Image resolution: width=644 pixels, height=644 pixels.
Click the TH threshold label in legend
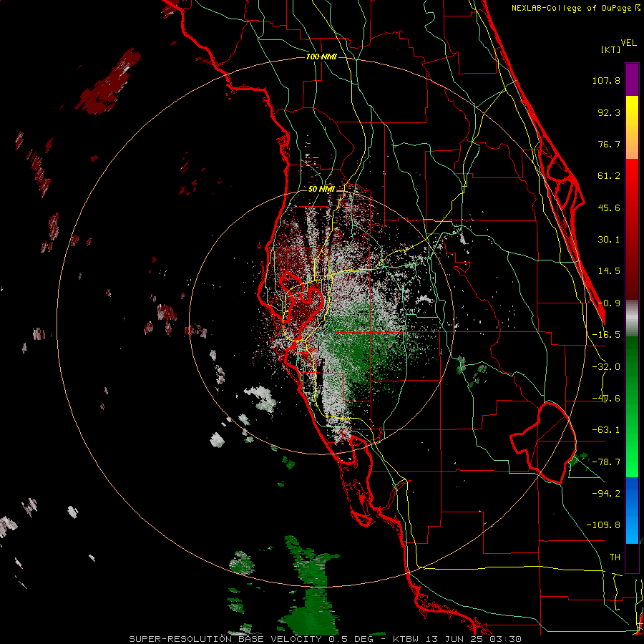(x=615, y=557)
